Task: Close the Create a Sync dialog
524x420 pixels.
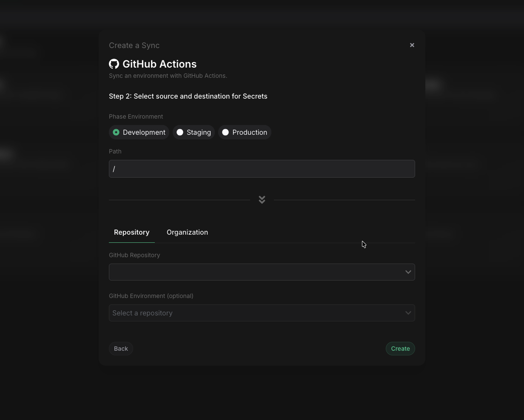Action: (412, 45)
